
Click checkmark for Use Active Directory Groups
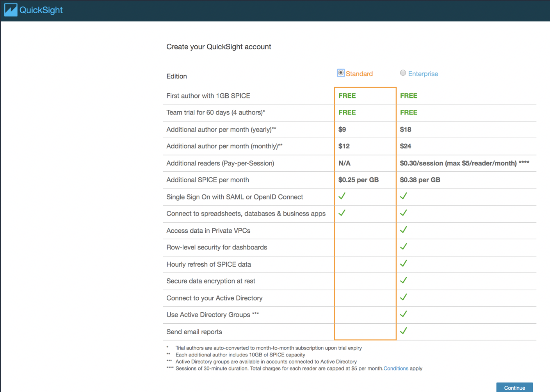pos(404,314)
